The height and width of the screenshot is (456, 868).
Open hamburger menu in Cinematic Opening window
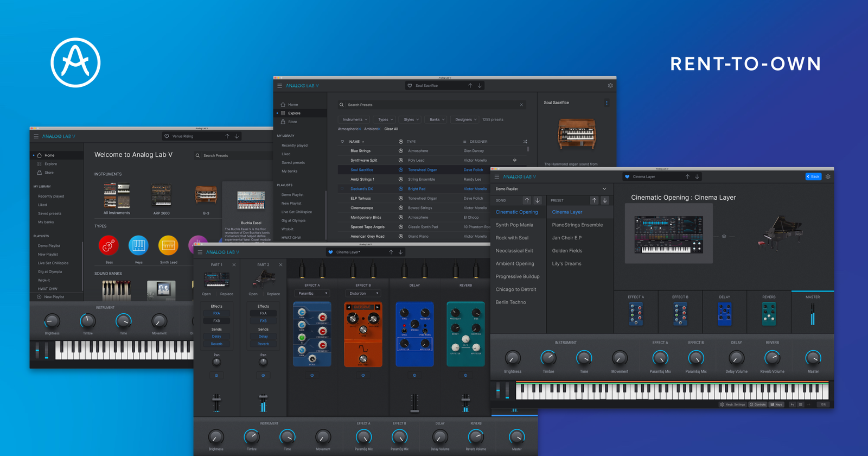tap(496, 177)
